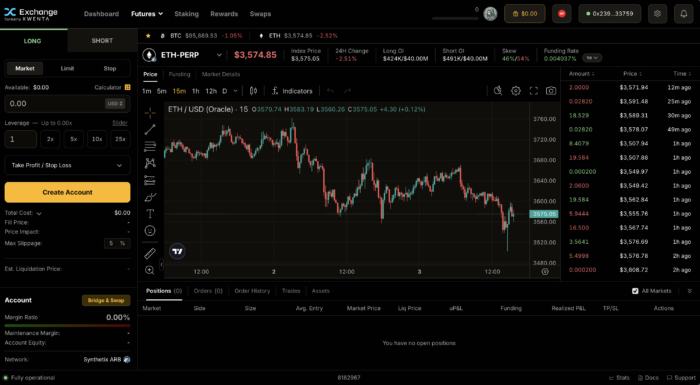
Task: Change the USD denomination dropdown
Action: click(x=115, y=104)
